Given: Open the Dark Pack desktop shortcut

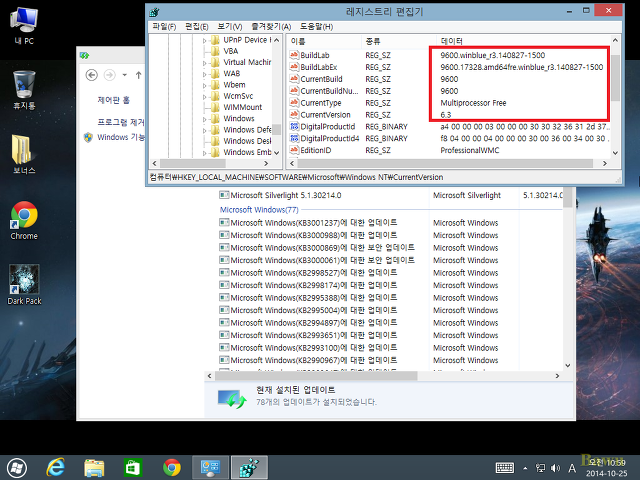Looking at the screenshot, I should tap(24, 284).
